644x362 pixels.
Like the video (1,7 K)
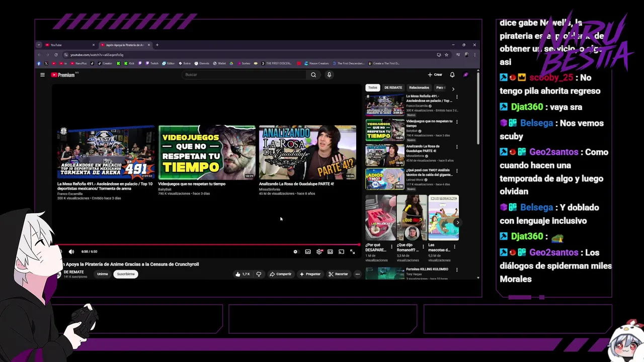tap(243, 274)
